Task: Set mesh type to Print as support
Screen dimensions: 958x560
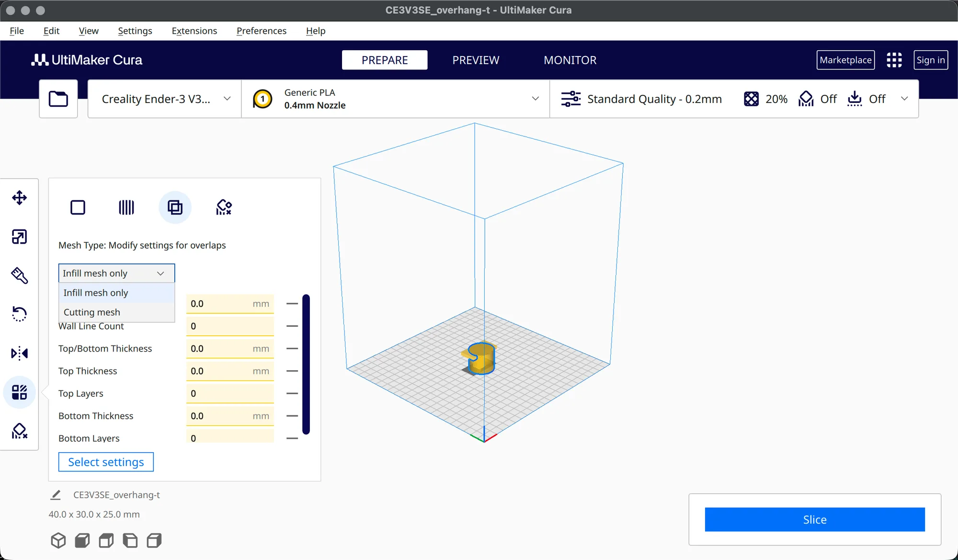Action: [x=126, y=207]
